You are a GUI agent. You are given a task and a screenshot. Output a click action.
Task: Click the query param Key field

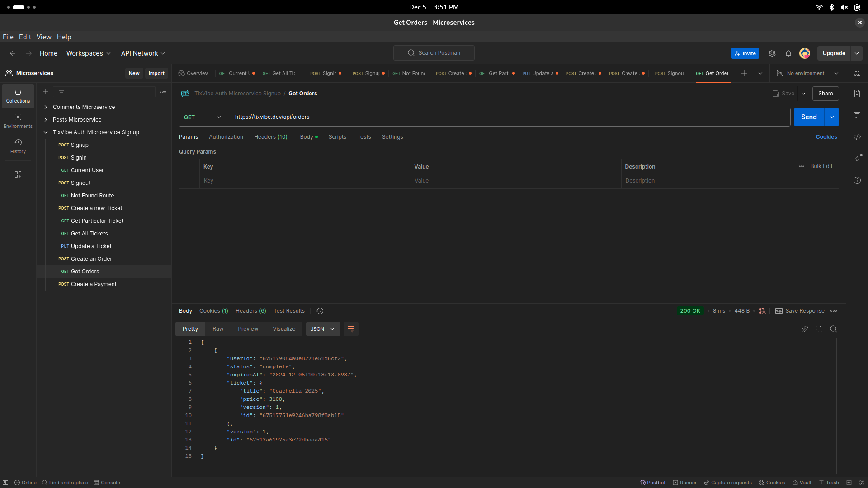click(305, 181)
